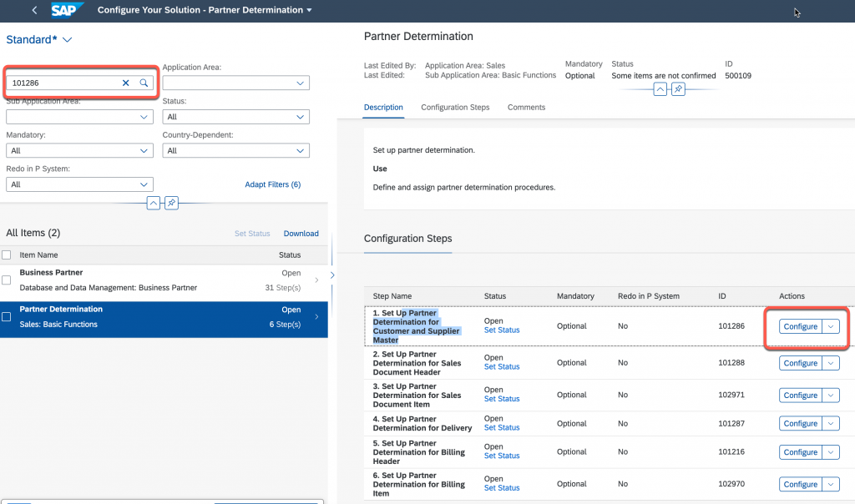This screenshot has width=855, height=504.
Task: Run the search with the magnifier icon
Action: coord(144,83)
